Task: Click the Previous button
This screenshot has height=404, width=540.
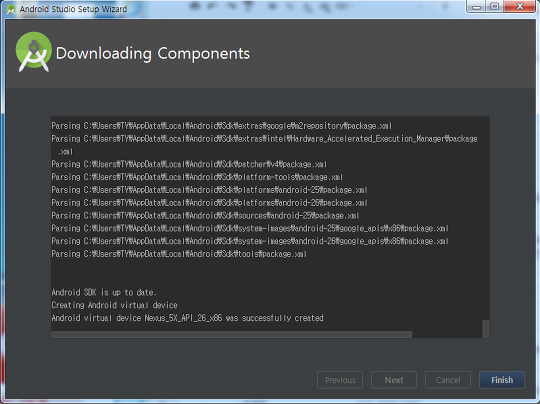Action: tap(340, 380)
